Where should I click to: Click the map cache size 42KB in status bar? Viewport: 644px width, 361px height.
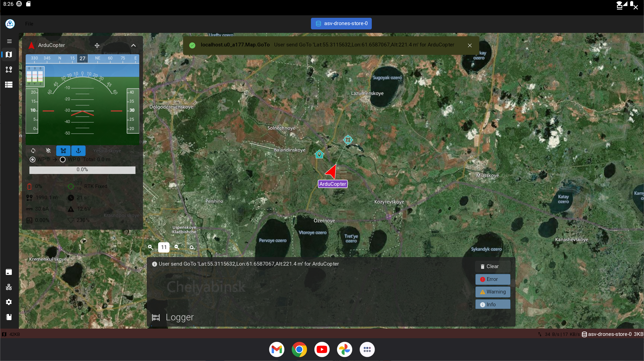11,334
